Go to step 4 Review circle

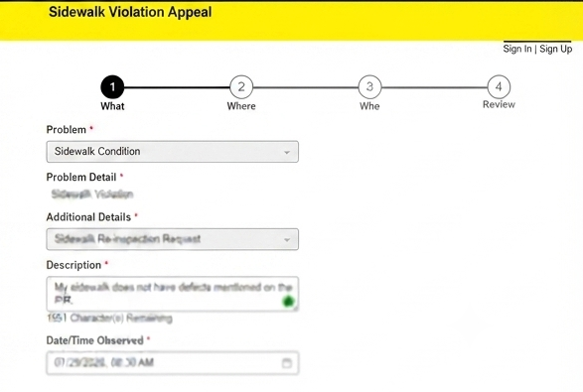pyautogui.click(x=499, y=87)
